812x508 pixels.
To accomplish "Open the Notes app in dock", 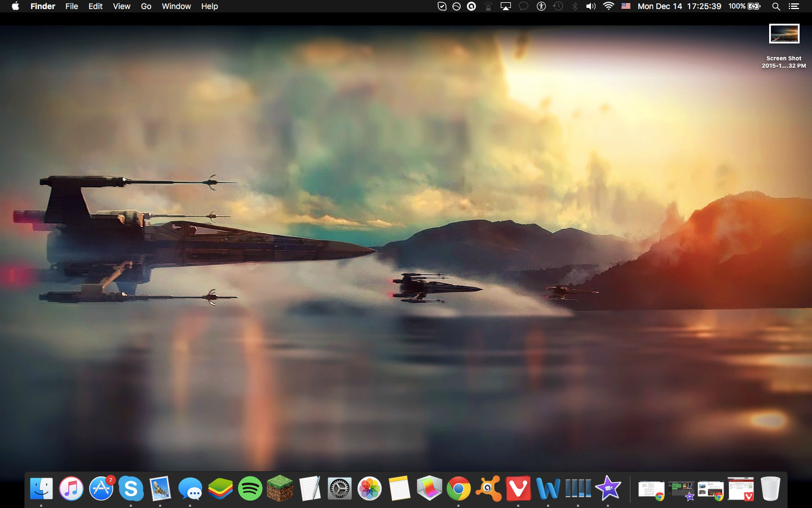I will [399, 488].
